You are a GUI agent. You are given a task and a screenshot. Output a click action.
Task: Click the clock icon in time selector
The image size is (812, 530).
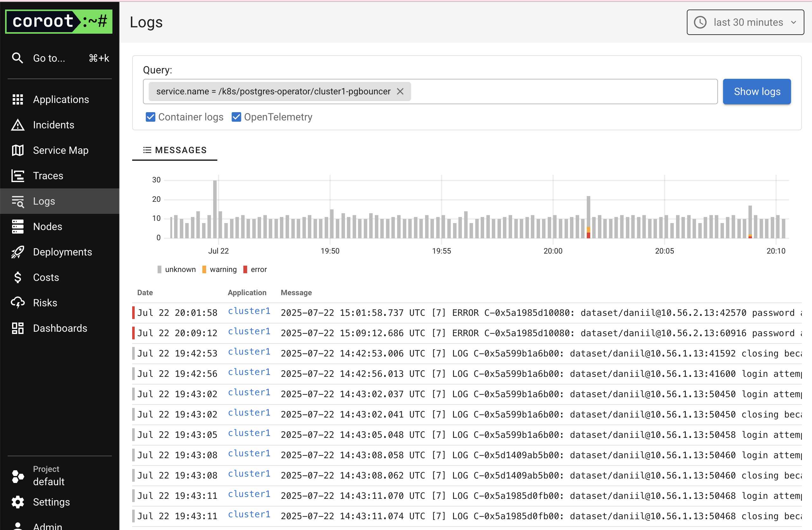[700, 23]
